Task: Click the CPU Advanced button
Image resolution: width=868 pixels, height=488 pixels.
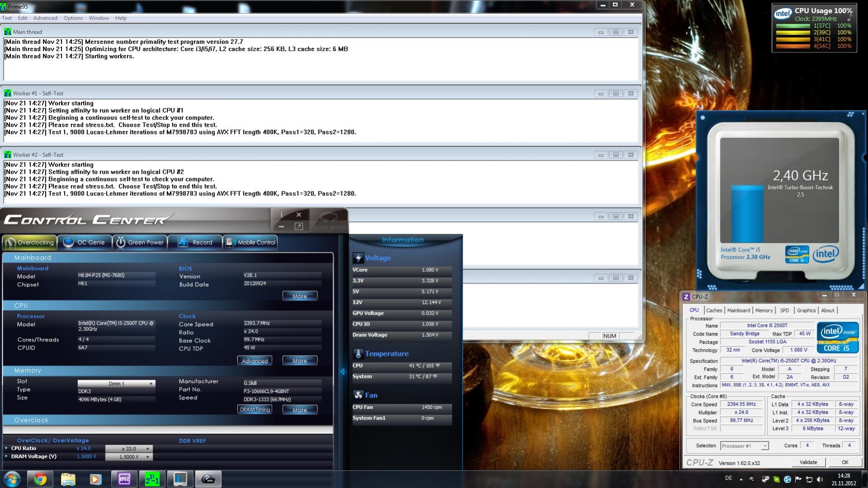Action: [x=255, y=361]
